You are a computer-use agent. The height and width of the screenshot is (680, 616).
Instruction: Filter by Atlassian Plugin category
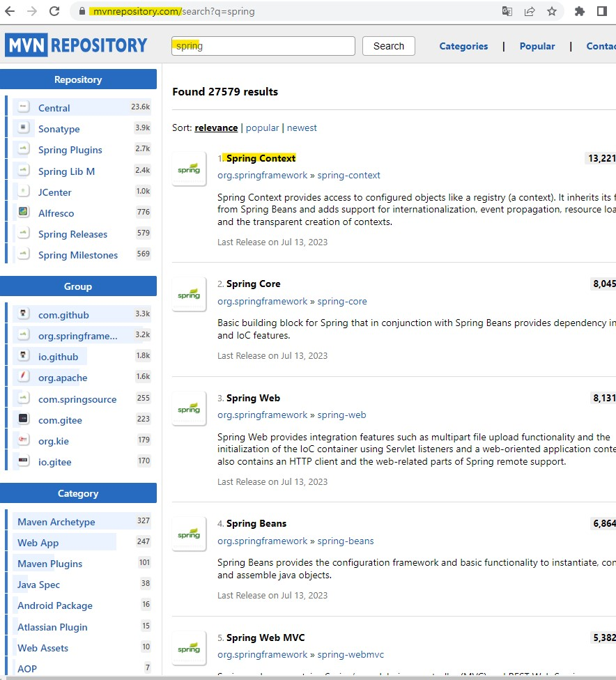coord(52,627)
